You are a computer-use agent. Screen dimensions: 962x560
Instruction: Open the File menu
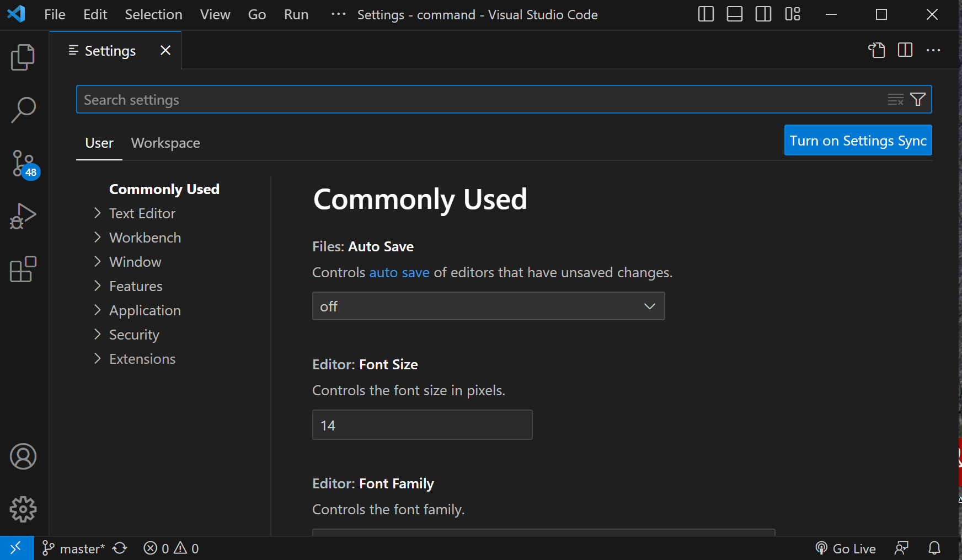pos(55,14)
